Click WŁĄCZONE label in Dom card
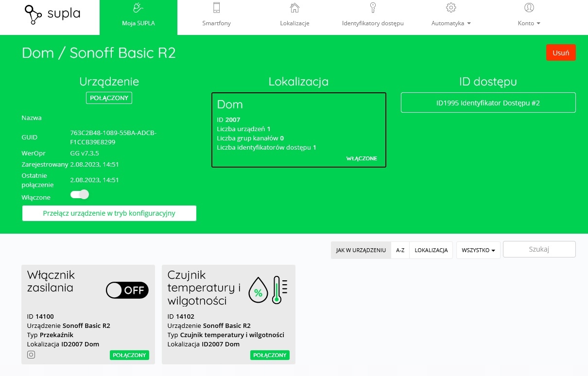 point(362,158)
